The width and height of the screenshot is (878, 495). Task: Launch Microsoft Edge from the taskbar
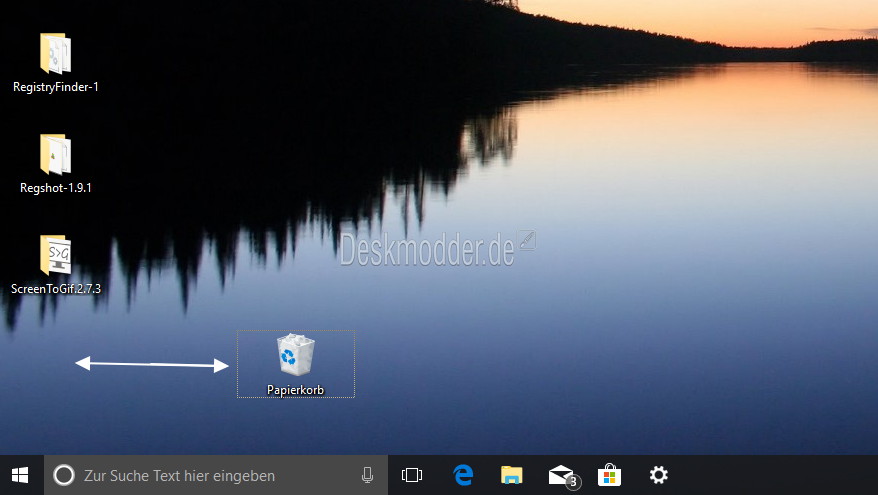click(x=463, y=475)
